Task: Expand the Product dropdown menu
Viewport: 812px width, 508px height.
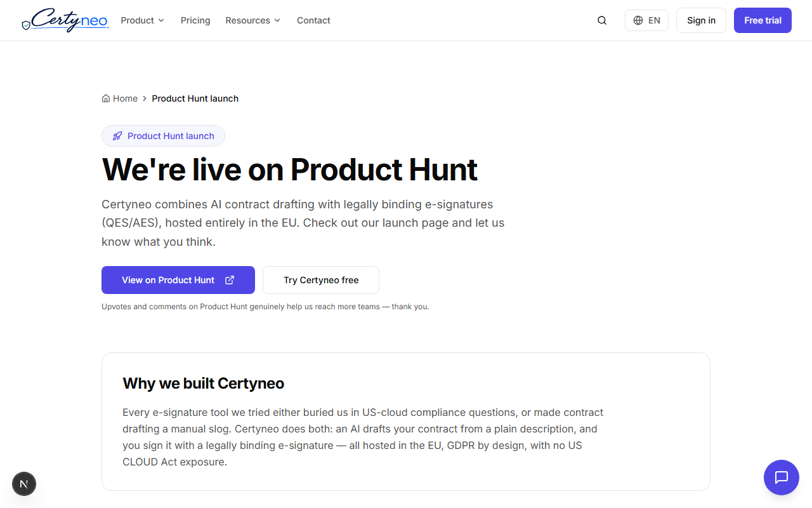Action: pyautogui.click(x=143, y=20)
